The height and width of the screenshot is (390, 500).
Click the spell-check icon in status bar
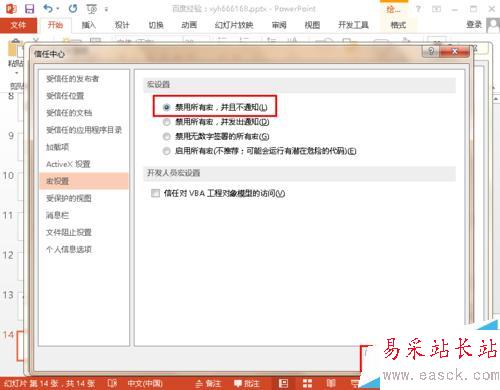pos(112,383)
